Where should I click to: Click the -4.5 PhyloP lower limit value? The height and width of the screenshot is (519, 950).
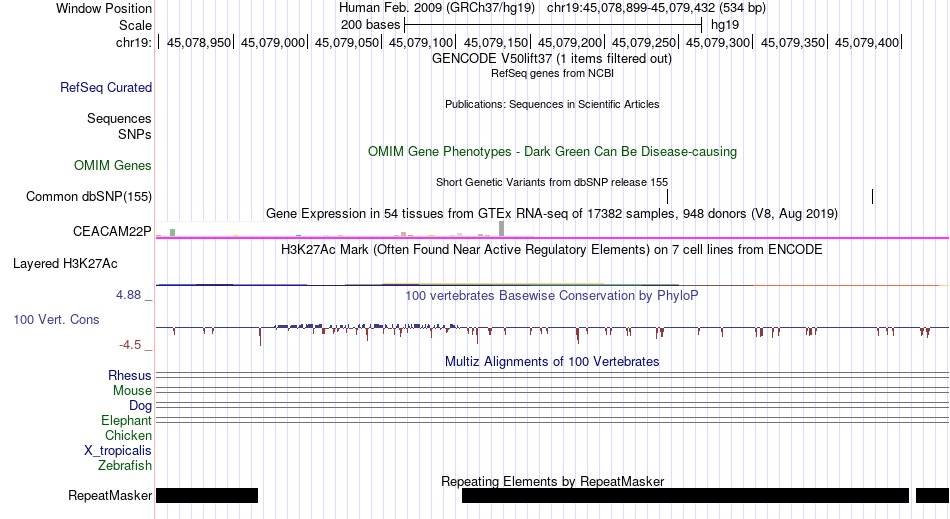point(130,345)
